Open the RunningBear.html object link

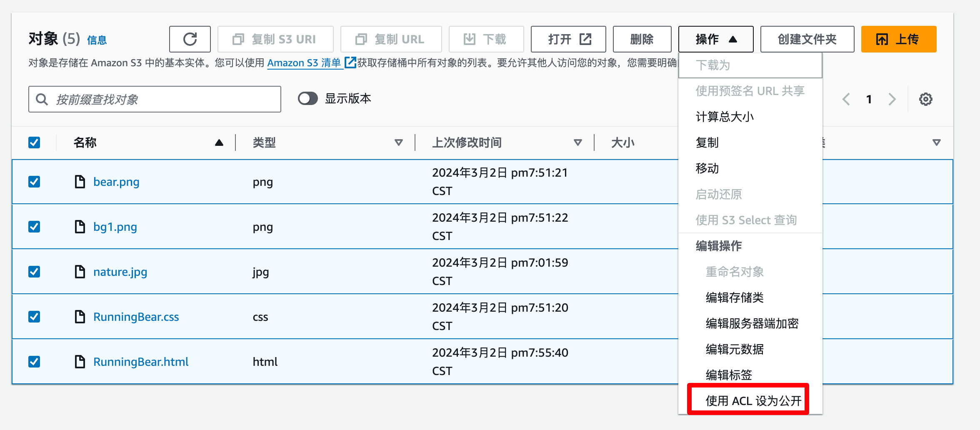coord(141,362)
